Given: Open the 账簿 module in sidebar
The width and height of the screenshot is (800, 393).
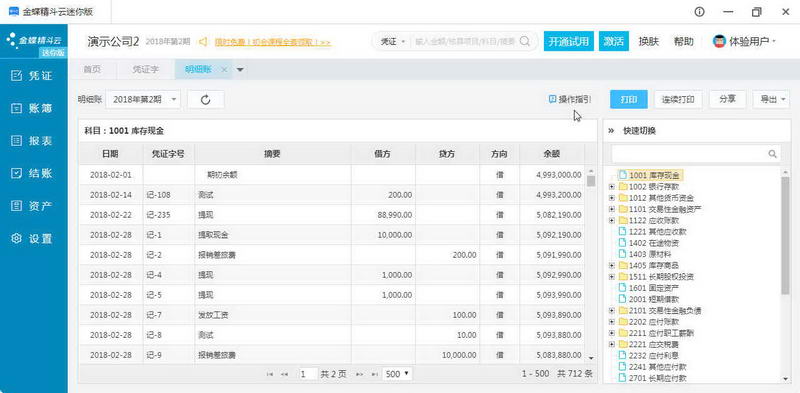Looking at the screenshot, I should [x=33, y=108].
